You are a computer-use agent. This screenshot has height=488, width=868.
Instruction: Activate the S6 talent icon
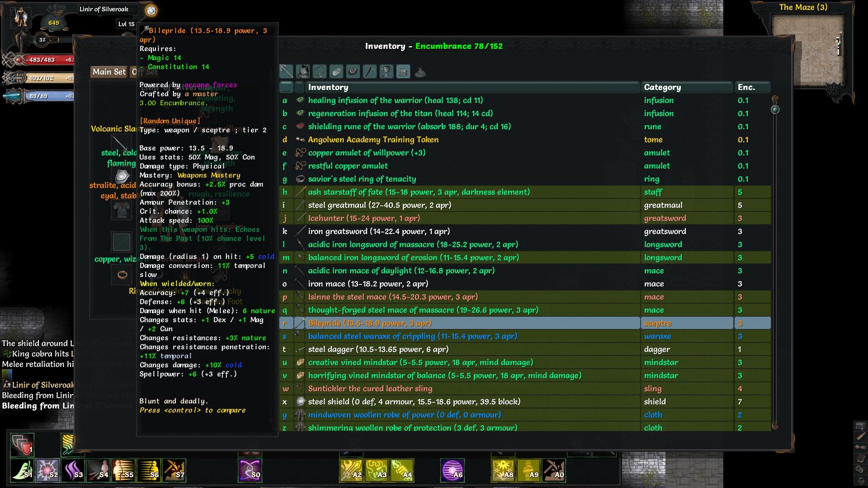pyautogui.click(x=149, y=470)
